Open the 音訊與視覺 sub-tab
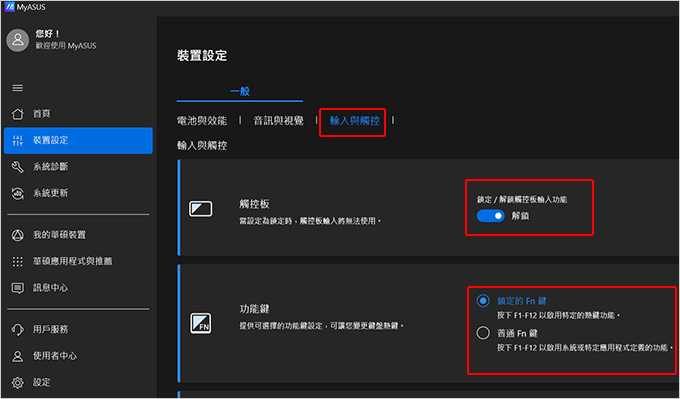Image resolution: width=680 pixels, height=399 pixels. [278, 121]
